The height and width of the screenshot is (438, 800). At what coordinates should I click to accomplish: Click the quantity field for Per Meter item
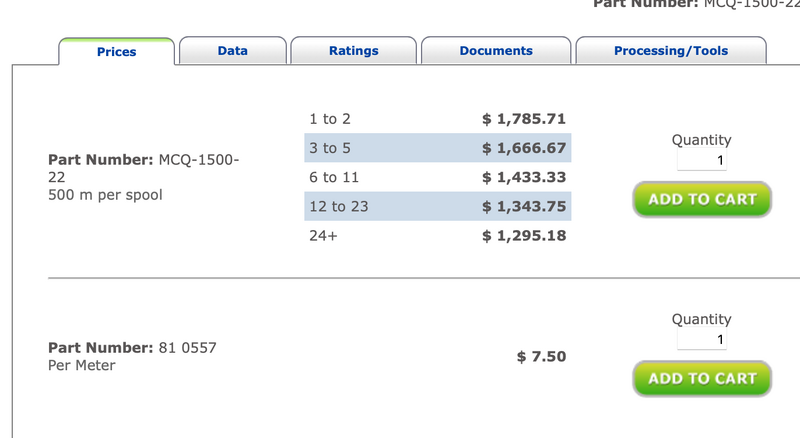pos(702,339)
